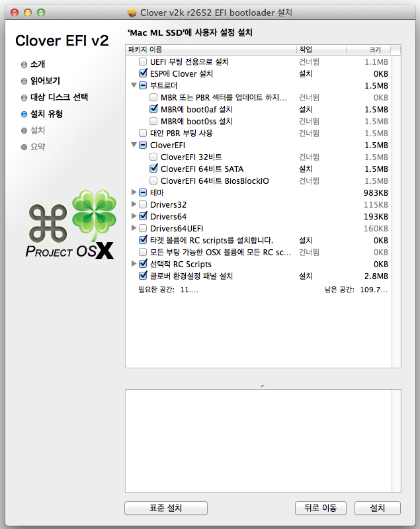This screenshot has height=529, width=420.
Task: Go to the '대상 디스크 선택' step
Action: [59, 97]
